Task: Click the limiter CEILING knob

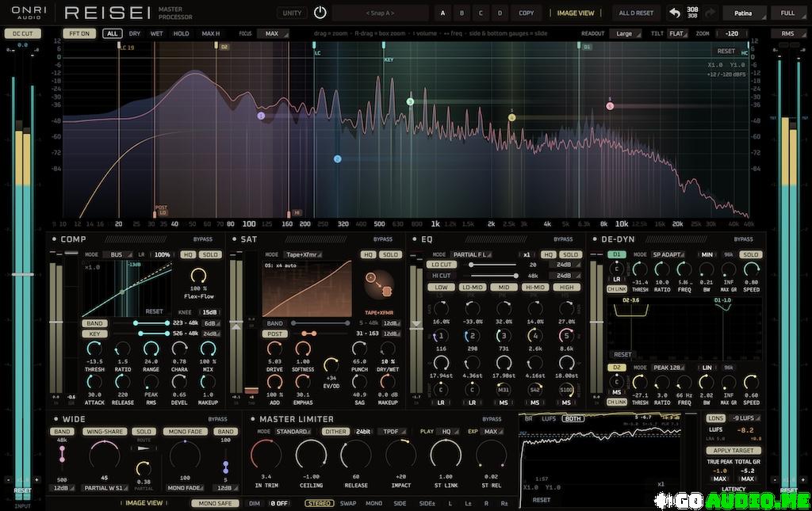Action: (x=311, y=456)
